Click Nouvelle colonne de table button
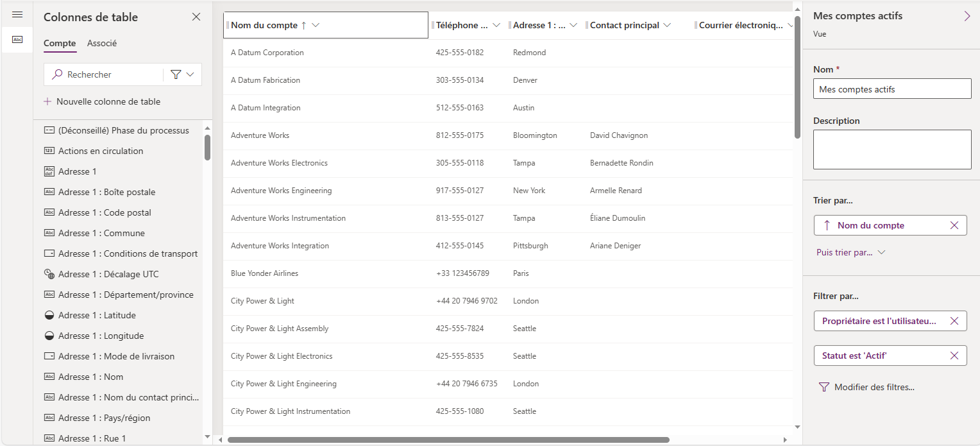The width and height of the screenshot is (980, 446). click(x=102, y=101)
